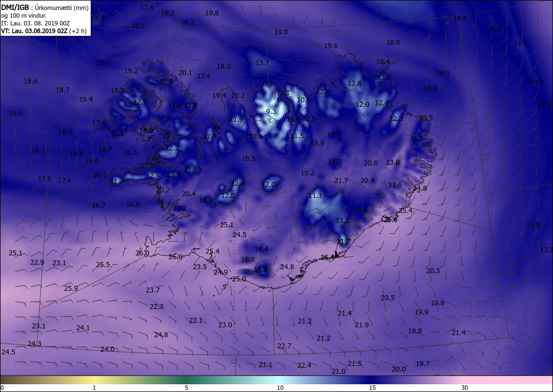Select the 'og 100 m vindur.' caption line

tap(24, 15)
